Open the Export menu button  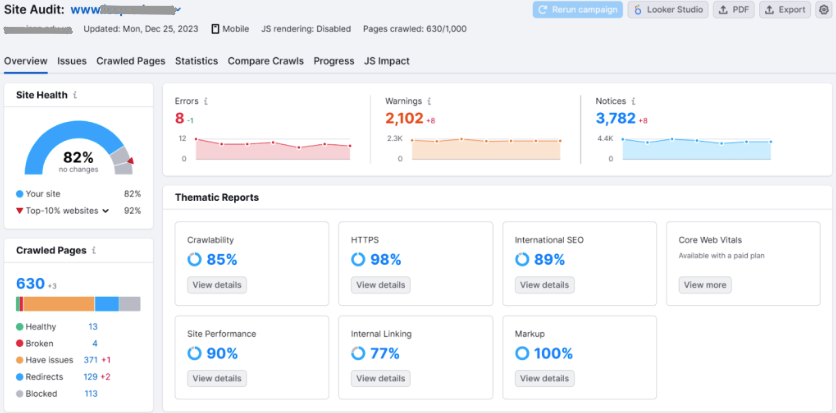pyautogui.click(x=785, y=10)
